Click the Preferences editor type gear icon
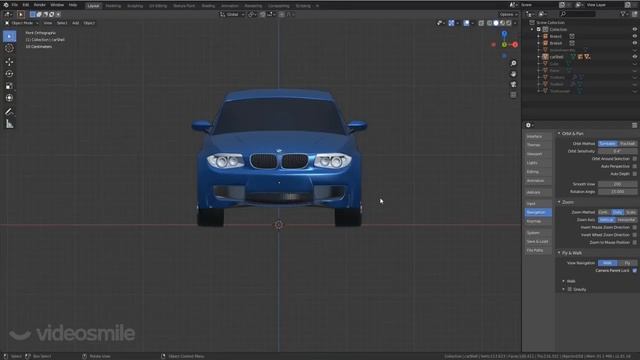 [529, 125]
